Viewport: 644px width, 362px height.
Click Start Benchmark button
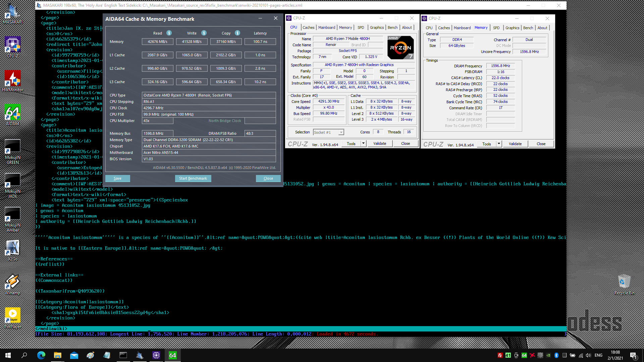pos(193,178)
